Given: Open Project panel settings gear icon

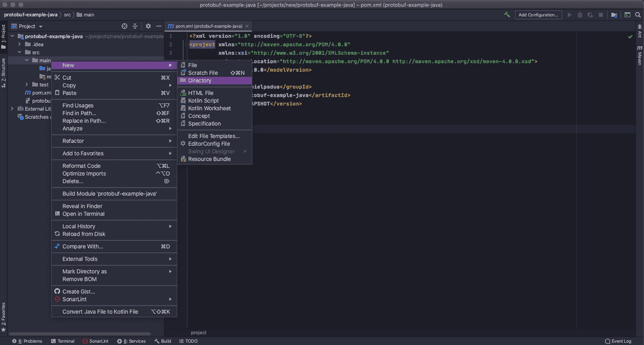Looking at the screenshot, I should (147, 26).
